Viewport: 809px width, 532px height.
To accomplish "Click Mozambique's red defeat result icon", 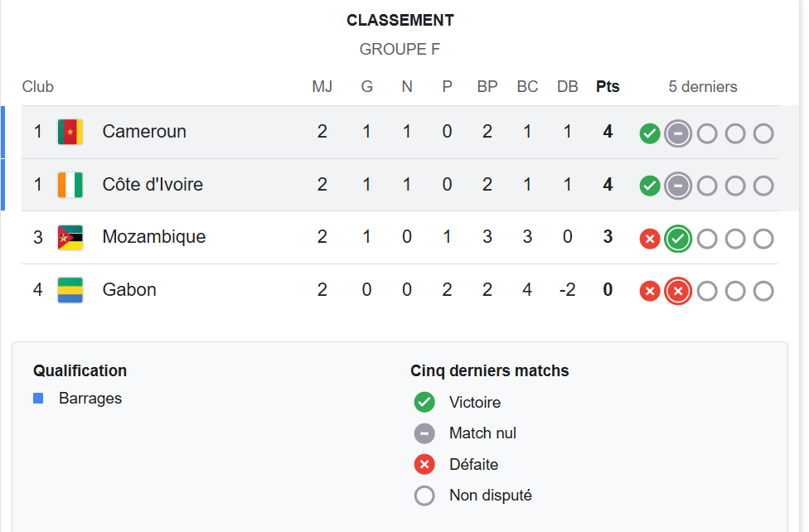I will [650, 239].
